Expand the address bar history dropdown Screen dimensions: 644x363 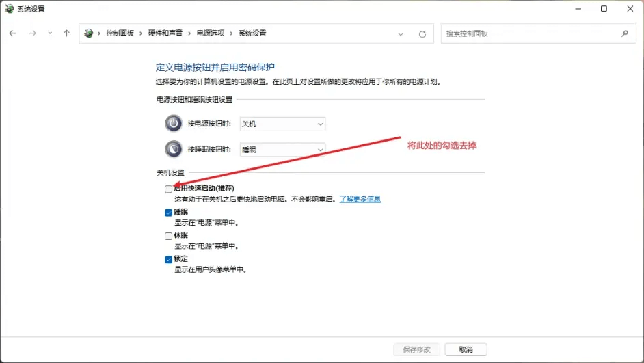[x=401, y=33]
